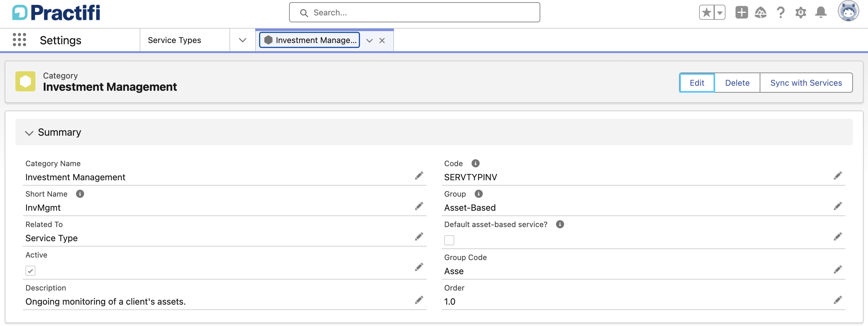Image resolution: width=868 pixels, height=326 pixels.
Task: Open Investment Management tab actions chevron
Action: 369,41
